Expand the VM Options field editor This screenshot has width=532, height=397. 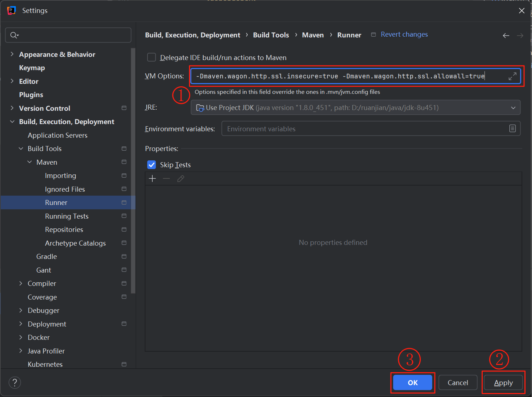[512, 76]
